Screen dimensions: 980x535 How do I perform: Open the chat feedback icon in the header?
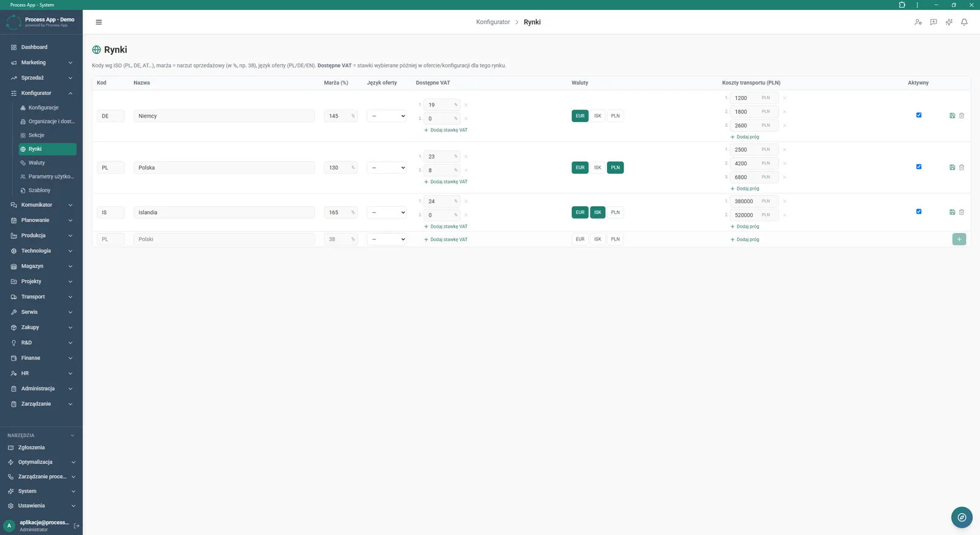[933, 22]
